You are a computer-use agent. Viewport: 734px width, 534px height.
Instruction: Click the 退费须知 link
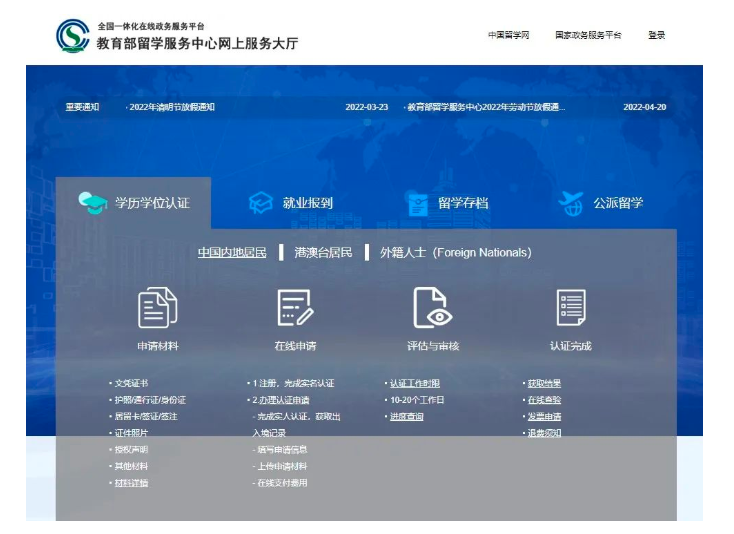(x=544, y=433)
